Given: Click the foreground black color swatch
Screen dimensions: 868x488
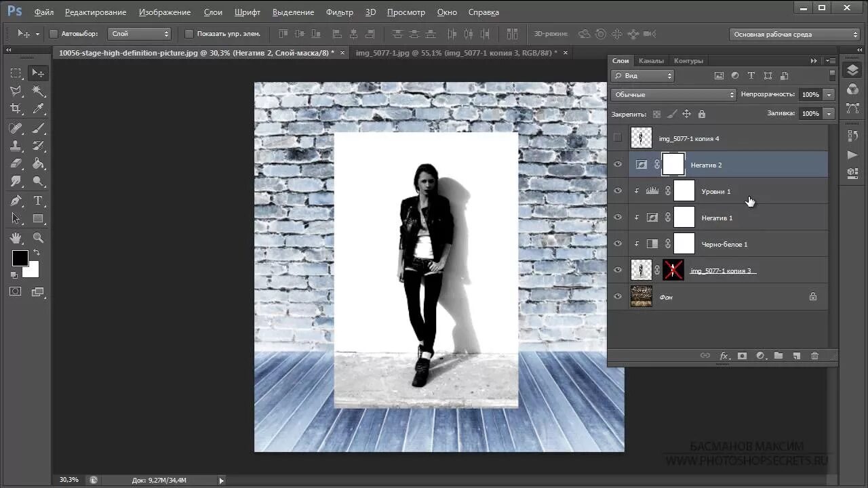Looking at the screenshot, I should coord(20,258).
